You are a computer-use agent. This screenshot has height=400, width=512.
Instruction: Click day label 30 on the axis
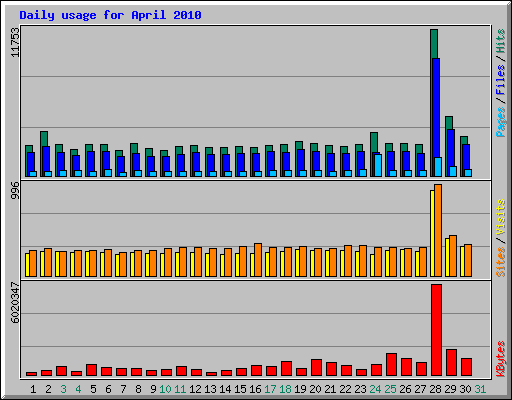click(x=465, y=389)
